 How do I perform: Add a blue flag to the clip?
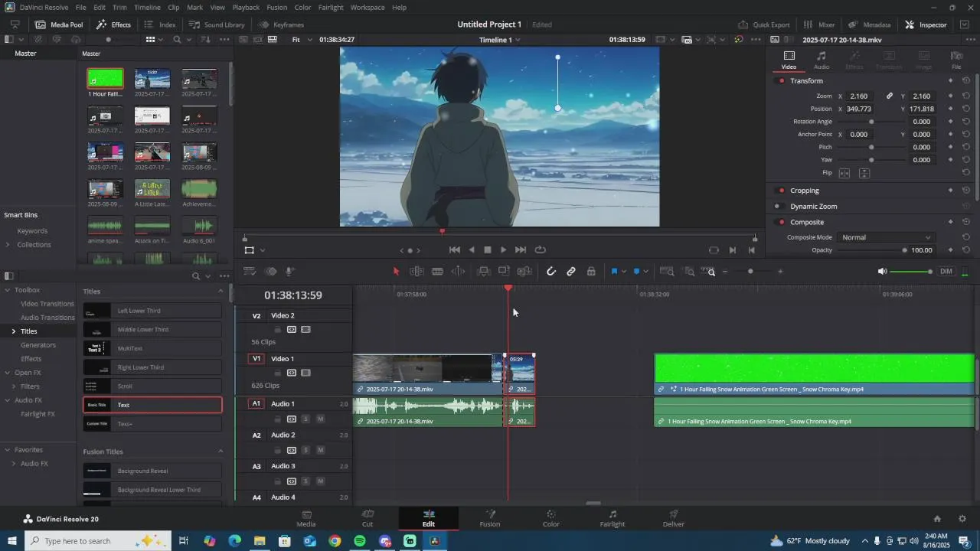pyautogui.click(x=614, y=272)
